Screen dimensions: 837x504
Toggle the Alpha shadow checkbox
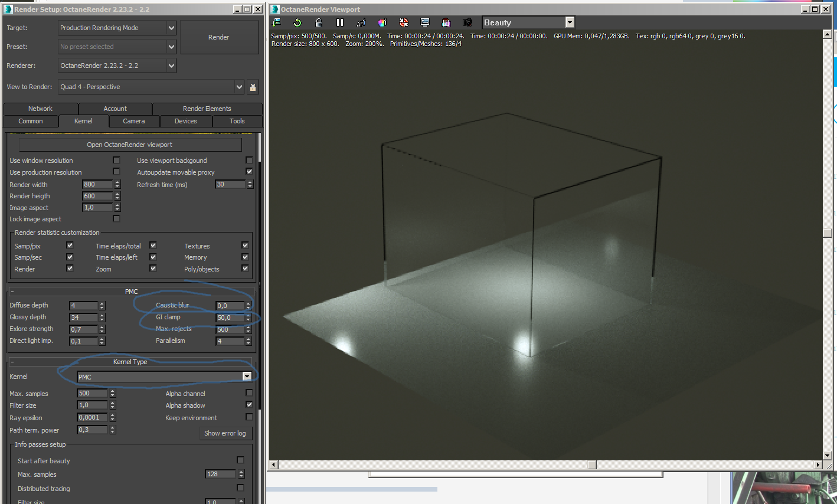click(x=249, y=405)
